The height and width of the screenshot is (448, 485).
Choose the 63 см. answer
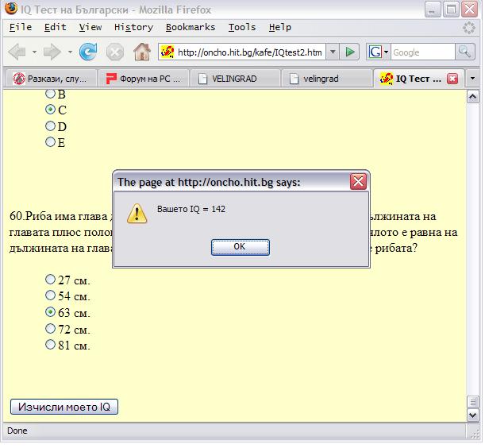point(50,312)
